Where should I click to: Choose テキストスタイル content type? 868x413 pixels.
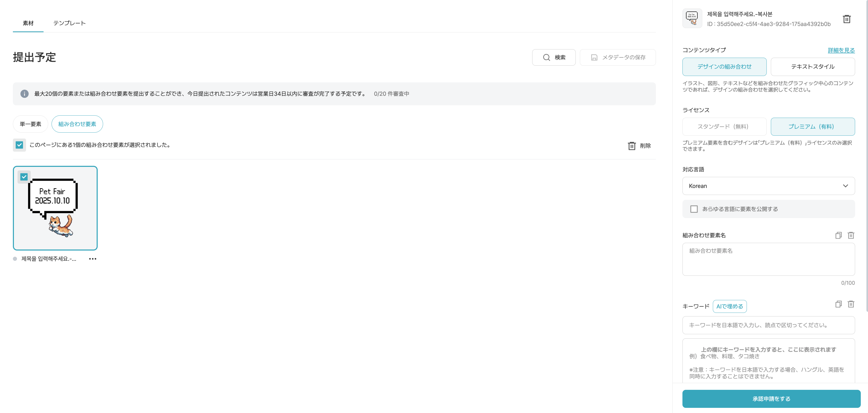coord(812,67)
